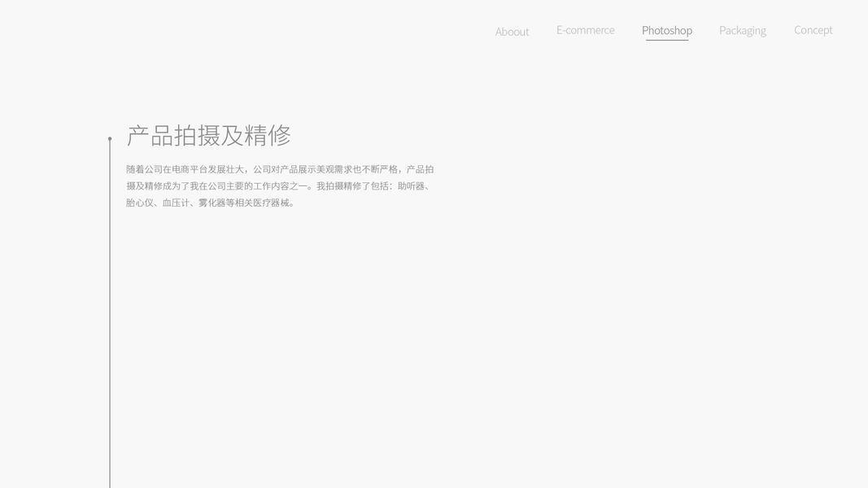Click paragraph line starting 胎心仪、血压计
Viewport: 868px width, 488px height.
(x=211, y=203)
